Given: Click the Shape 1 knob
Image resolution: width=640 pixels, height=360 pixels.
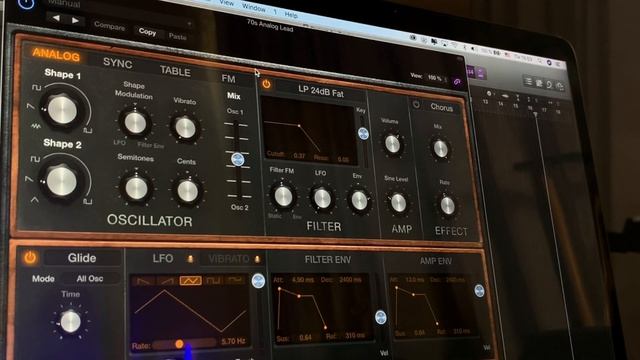Looking at the screenshot, I should point(62,109).
